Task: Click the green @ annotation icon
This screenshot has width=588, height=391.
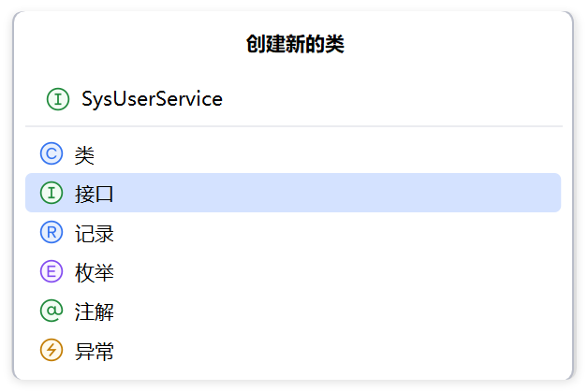Action: pos(51,311)
